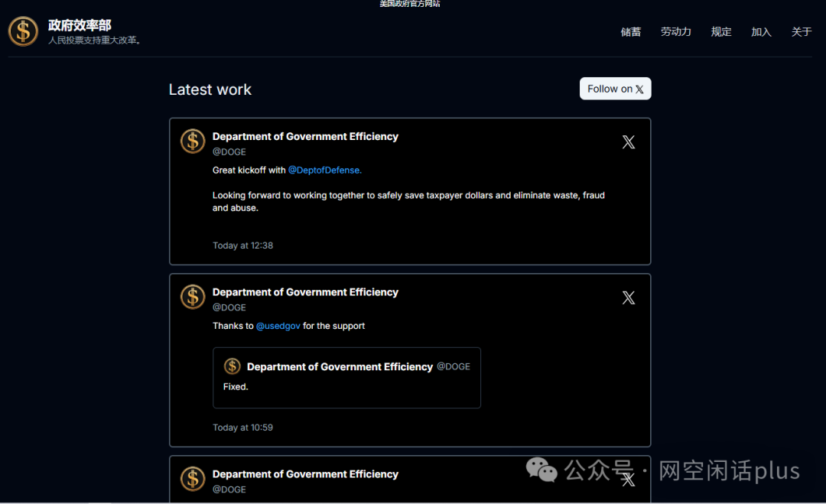The width and height of the screenshot is (826, 504).
Task: Select the 加入 nav item
Action: pyautogui.click(x=761, y=32)
